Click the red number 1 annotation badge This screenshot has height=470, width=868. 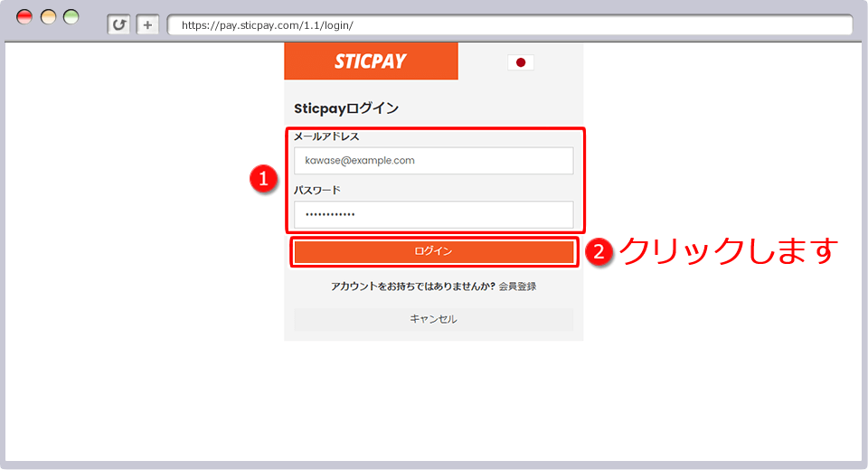262,180
